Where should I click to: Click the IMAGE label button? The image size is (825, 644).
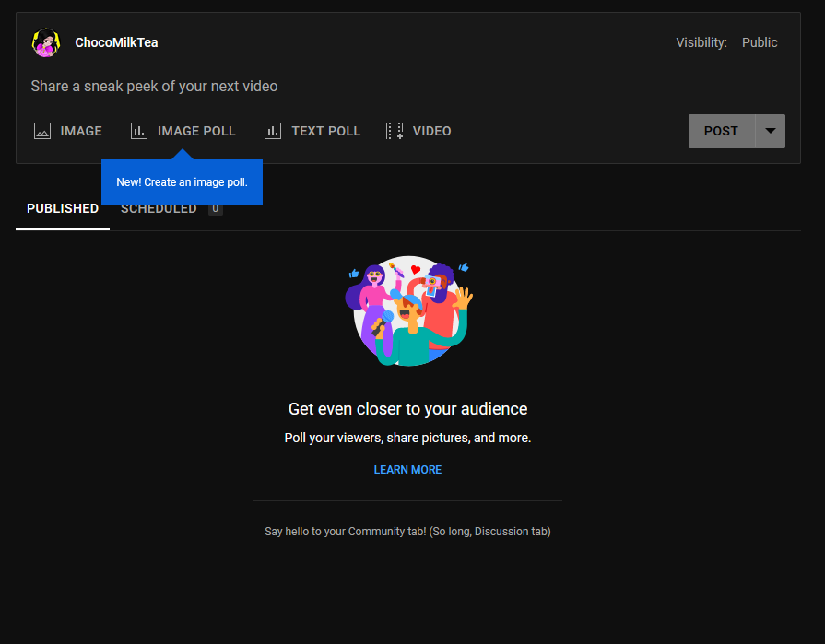tap(81, 131)
